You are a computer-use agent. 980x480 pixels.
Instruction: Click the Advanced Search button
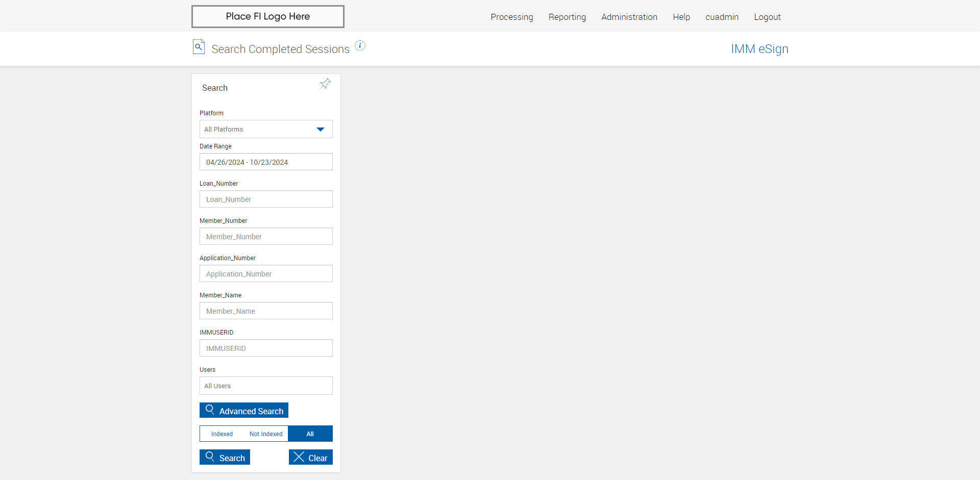coord(244,411)
